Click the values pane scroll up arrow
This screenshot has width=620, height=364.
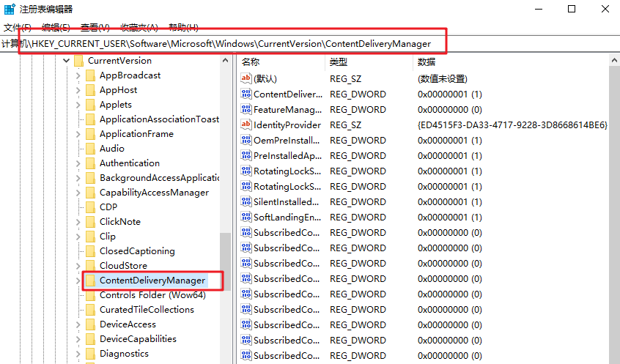pyautogui.click(x=614, y=61)
